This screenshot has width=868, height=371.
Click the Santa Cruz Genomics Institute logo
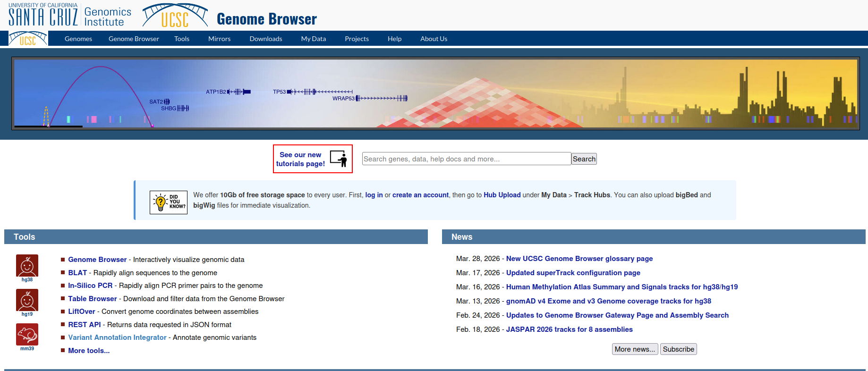pyautogui.click(x=70, y=16)
